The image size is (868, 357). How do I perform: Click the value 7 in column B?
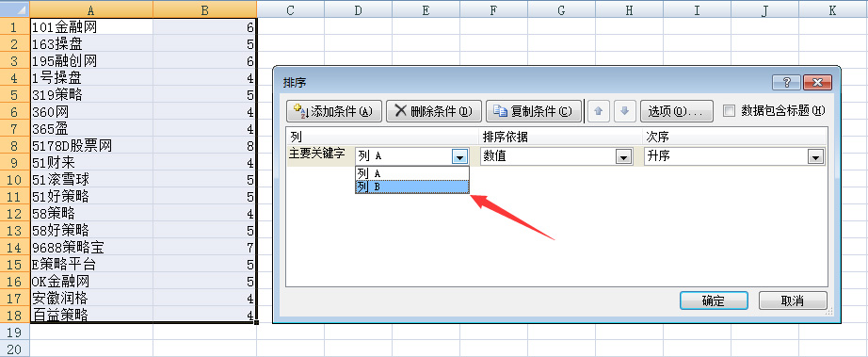pos(205,248)
